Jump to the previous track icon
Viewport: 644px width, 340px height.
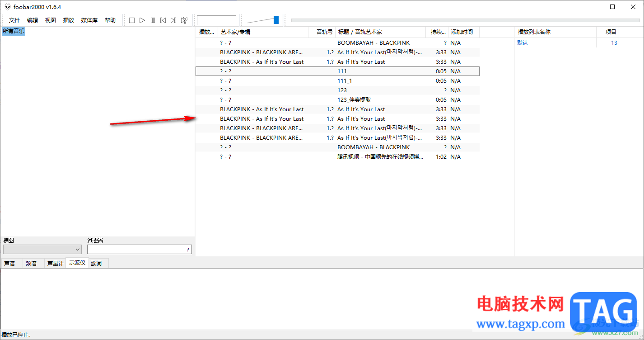163,20
